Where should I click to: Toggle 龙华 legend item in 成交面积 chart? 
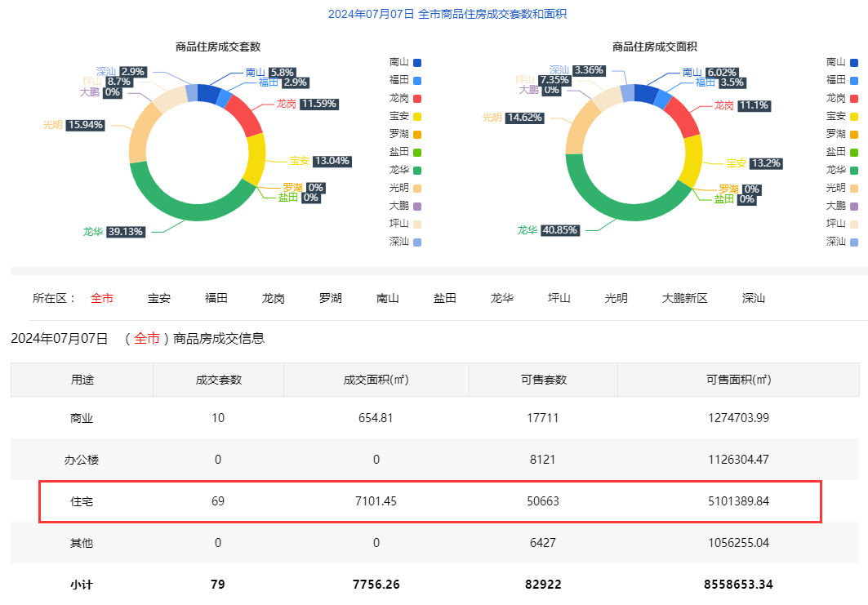pyautogui.click(x=842, y=170)
